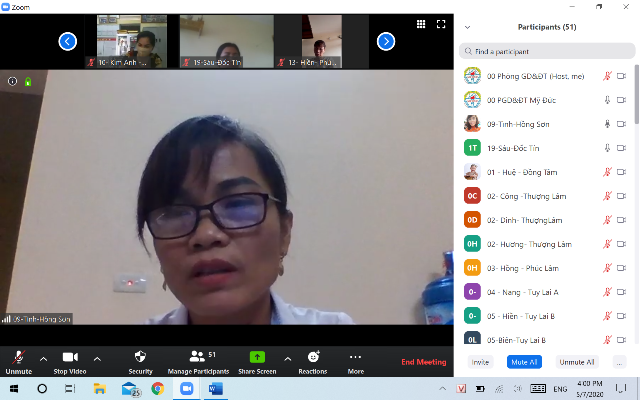Open the More options menu
Viewport: 640px width, 400px height.
click(356, 362)
